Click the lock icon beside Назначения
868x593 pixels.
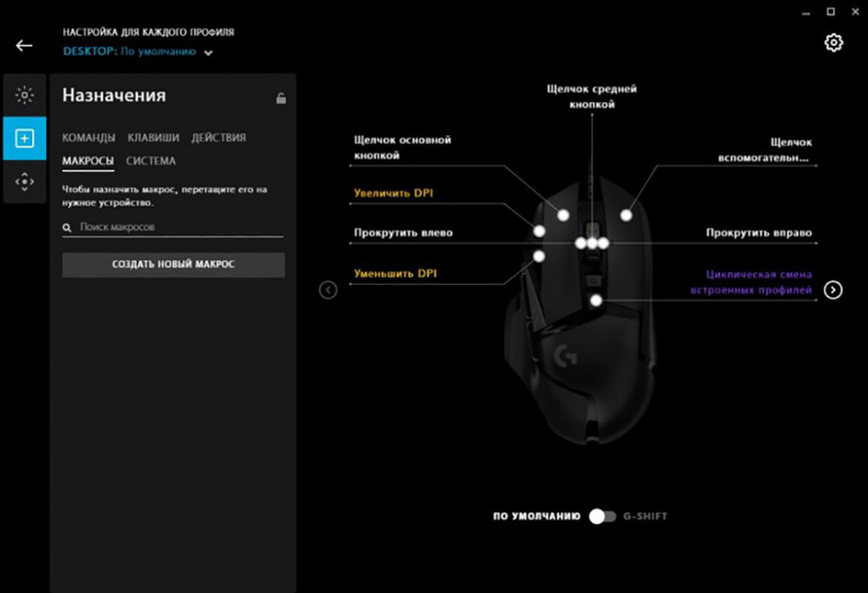click(281, 98)
